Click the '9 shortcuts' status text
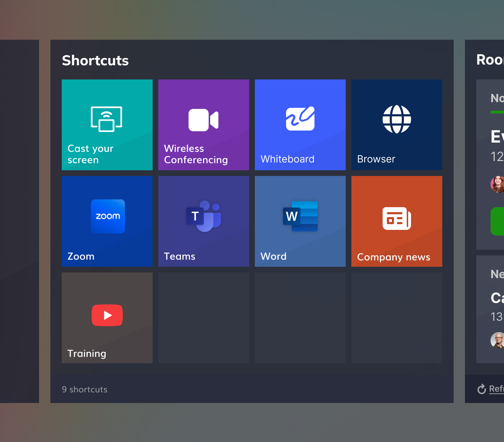This screenshot has height=442, width=504. click(x=84, y=389)
